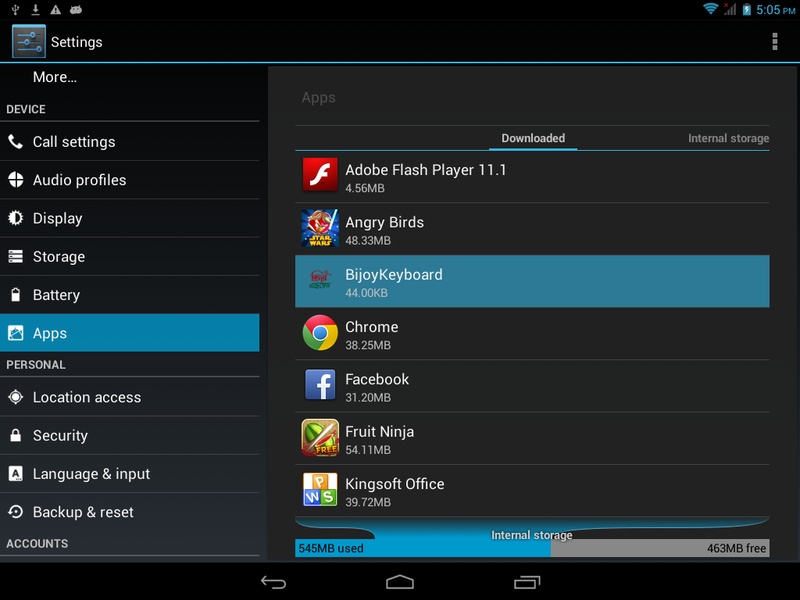Tap the Backup & reset icon

click(16, 512)
